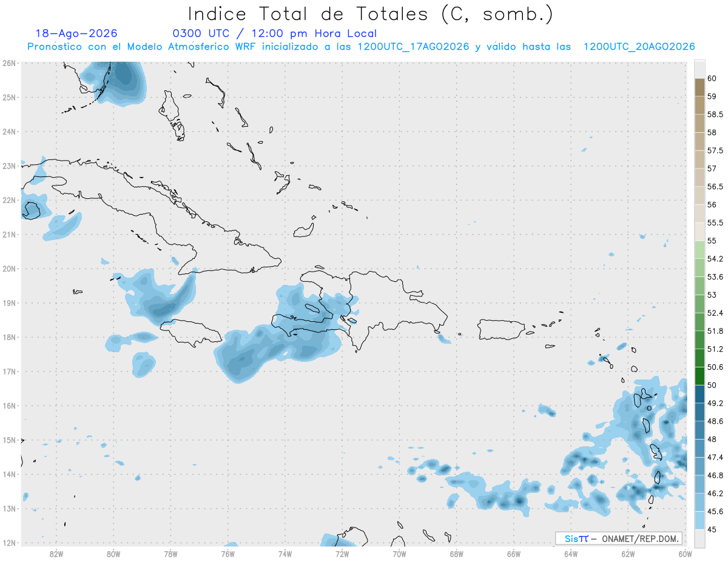Select the longitude label "74W"
Viewport: 728px width, 562px height.
285,554
